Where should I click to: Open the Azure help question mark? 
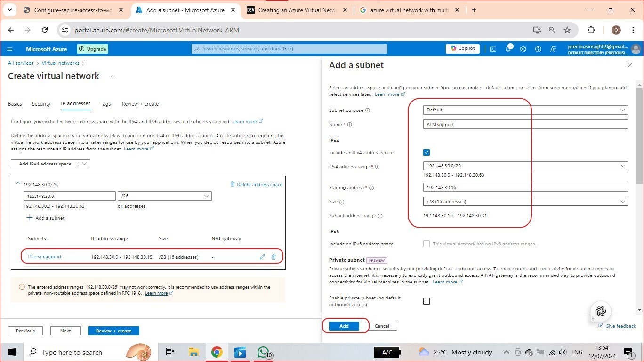pyautogui.click(x=538, y=49)
